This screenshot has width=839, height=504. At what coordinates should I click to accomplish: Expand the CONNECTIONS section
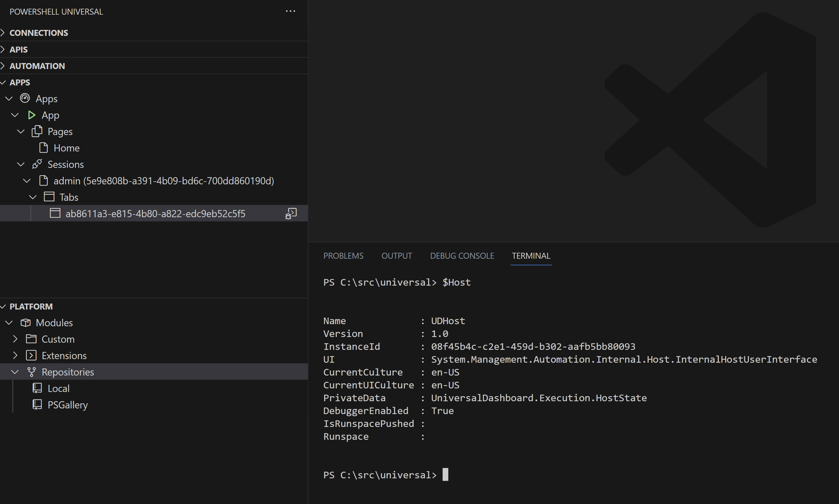pyautogui.click(x=38, y=33)
